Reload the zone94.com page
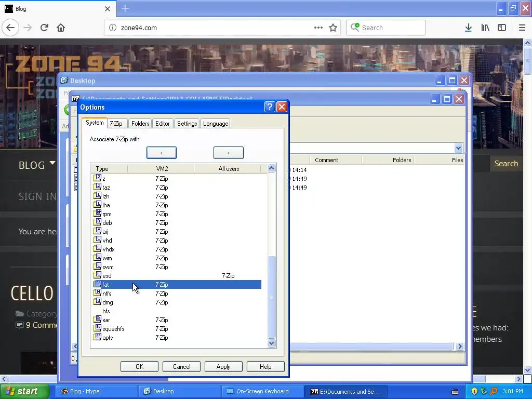Screen dimensions: 532x399 pyautogui.click(x=44, y=28)
